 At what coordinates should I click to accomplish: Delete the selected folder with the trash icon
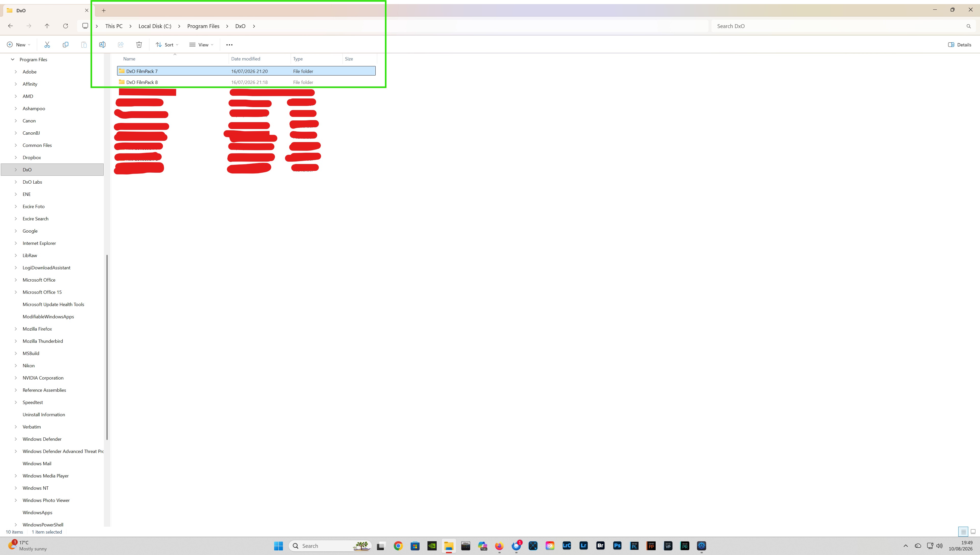tap(139, 45)
